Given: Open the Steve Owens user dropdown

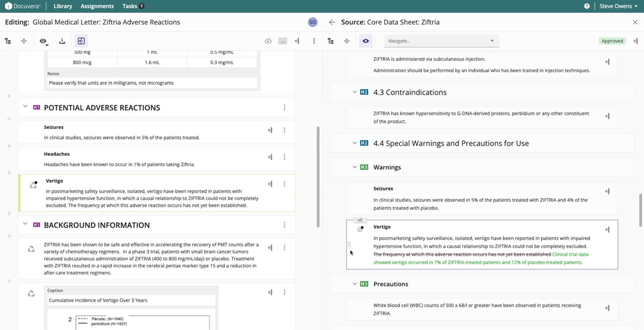Looking at the screenshot, I should click(x=618, y=6).
